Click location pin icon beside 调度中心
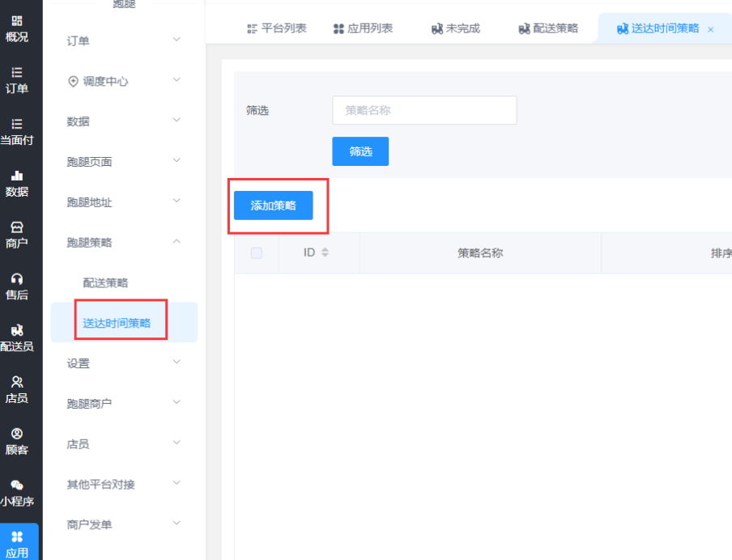 point(73,81)
